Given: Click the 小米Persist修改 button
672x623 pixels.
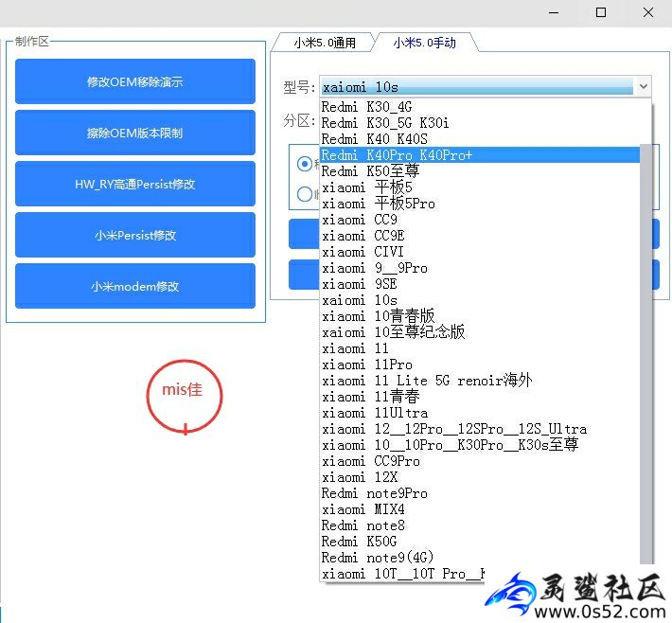Looking at the screenshot, I should 135,235.
